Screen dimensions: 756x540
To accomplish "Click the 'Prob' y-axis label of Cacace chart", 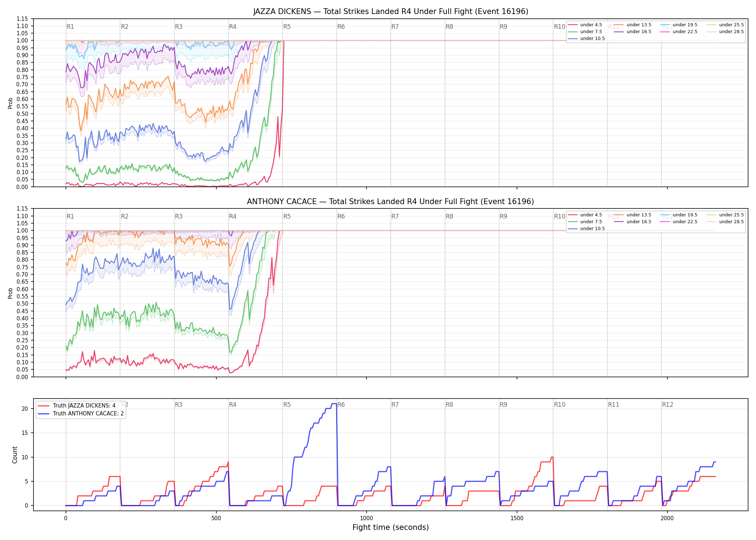I will coord(10,293).
